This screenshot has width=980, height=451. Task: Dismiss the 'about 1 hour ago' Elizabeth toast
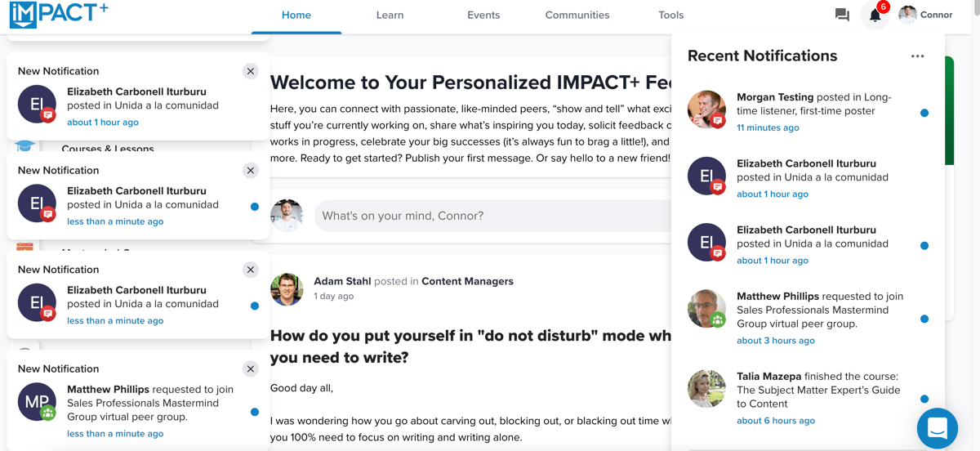[251, 71]
